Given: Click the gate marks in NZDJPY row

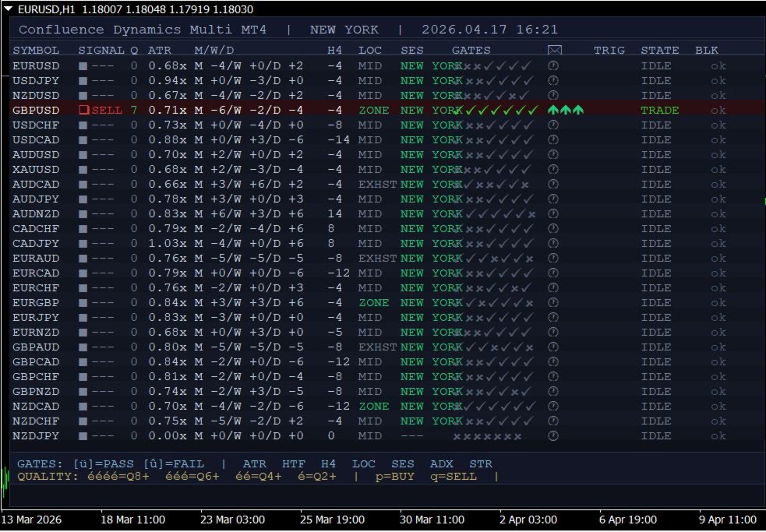Looking at the screenshot, I should click(x=488, y=436).
